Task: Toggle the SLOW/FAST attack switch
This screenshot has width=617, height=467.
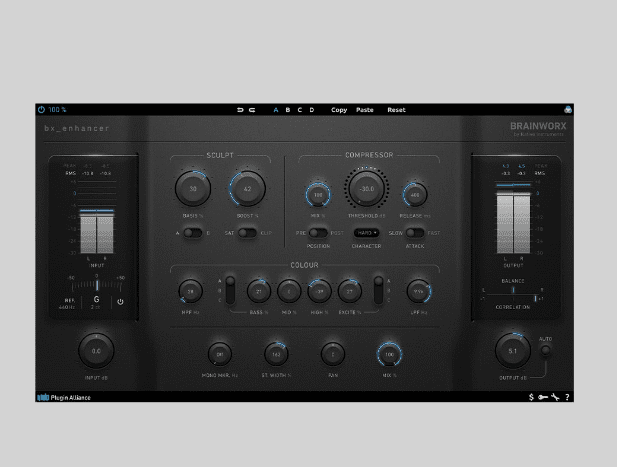Action: (x=415, y=233)
